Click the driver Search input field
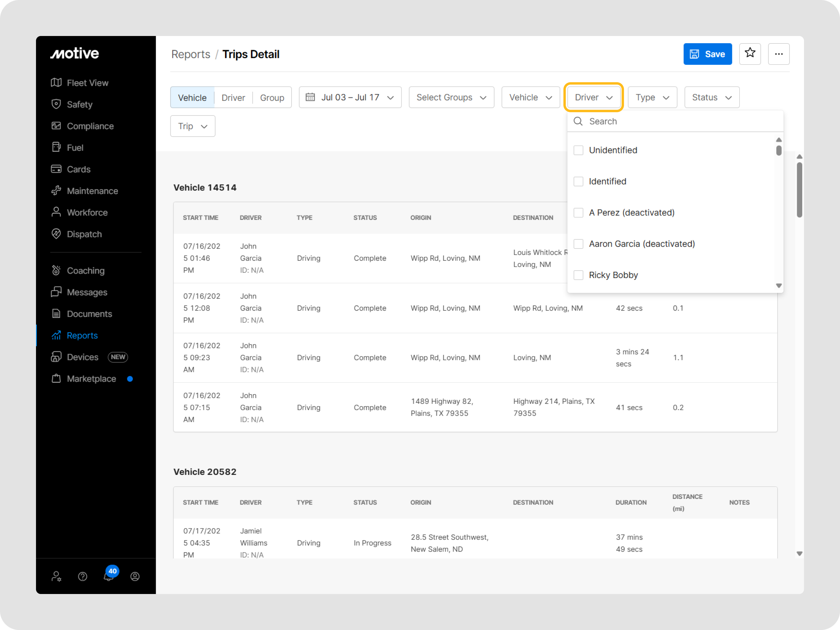840x630 pixels. (680, 121)
